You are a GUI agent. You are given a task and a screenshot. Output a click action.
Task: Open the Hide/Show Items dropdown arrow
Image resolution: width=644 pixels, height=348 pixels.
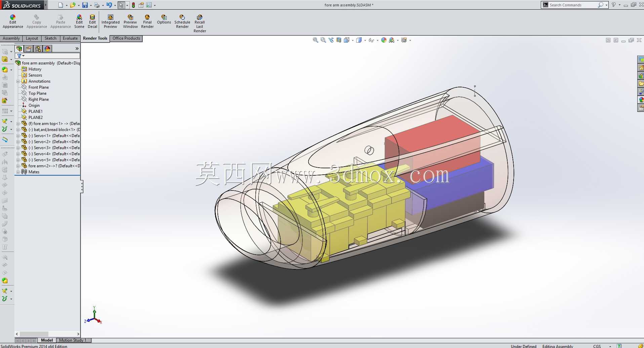click(x=377, y=40)
